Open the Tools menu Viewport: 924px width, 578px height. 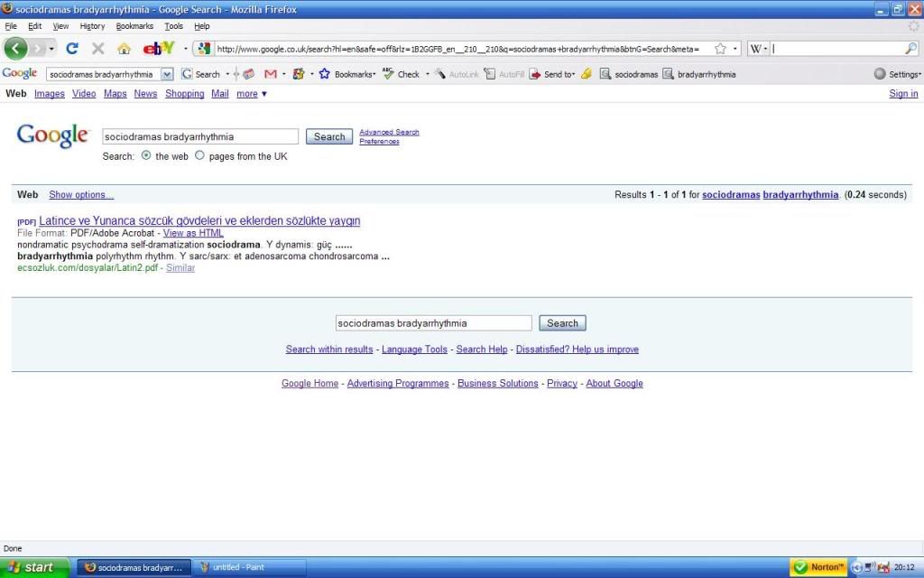point(173,26)
